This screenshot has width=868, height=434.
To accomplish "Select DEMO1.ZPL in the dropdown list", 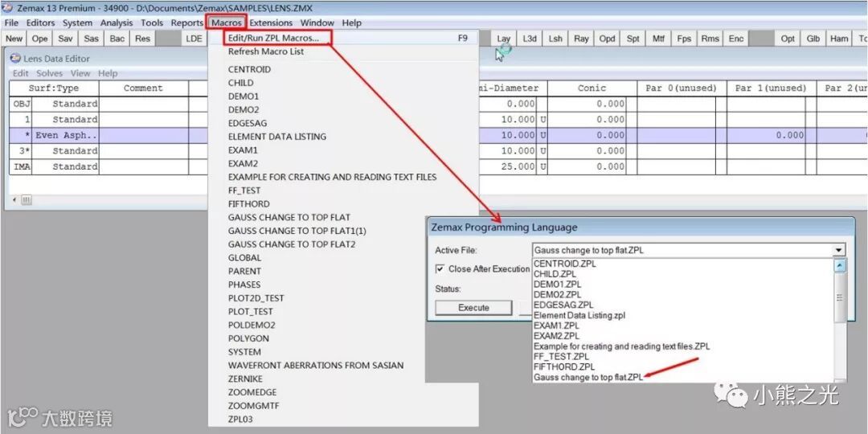I will click(x=557, y=284).
